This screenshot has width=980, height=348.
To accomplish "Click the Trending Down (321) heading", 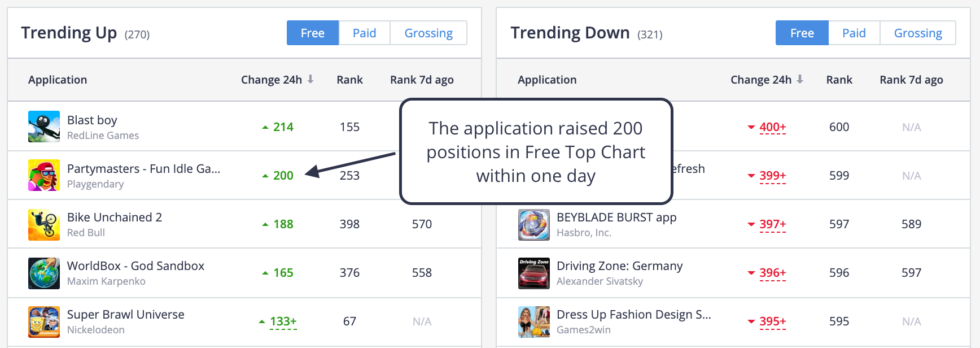I will point(587,33).
